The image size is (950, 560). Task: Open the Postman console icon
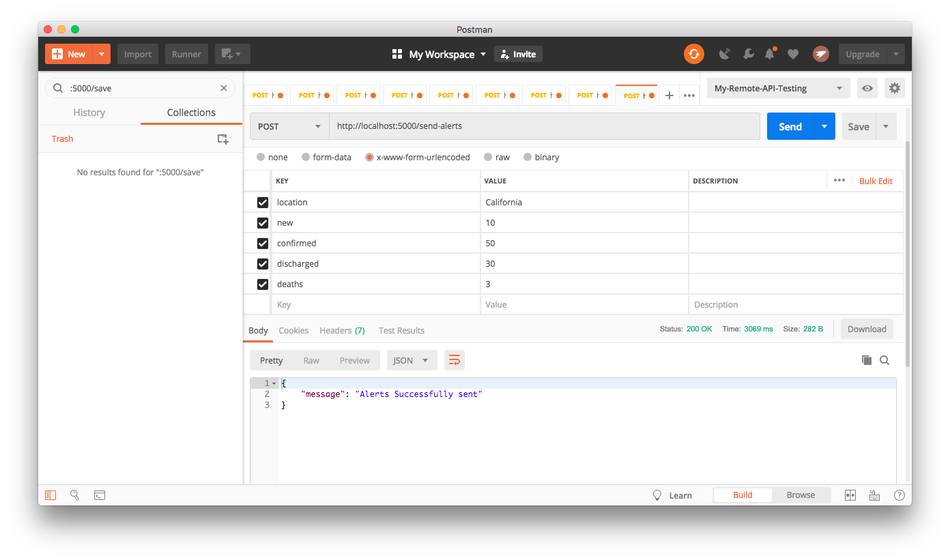coord(100,495)
